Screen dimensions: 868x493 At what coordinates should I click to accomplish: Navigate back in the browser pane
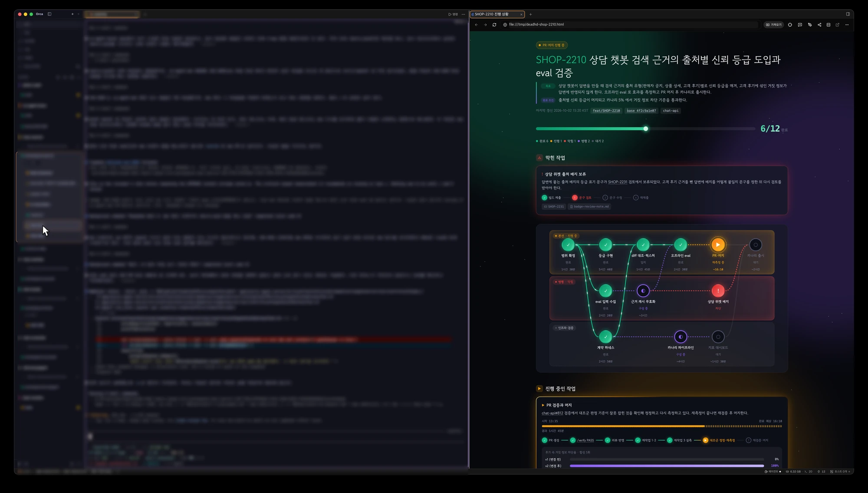click(476, 25)
